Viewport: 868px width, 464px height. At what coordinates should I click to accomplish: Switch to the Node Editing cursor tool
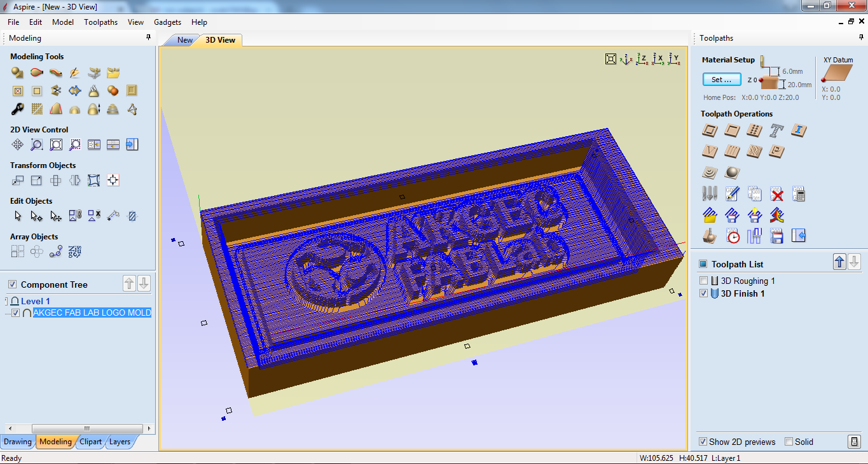coord(36,216)
